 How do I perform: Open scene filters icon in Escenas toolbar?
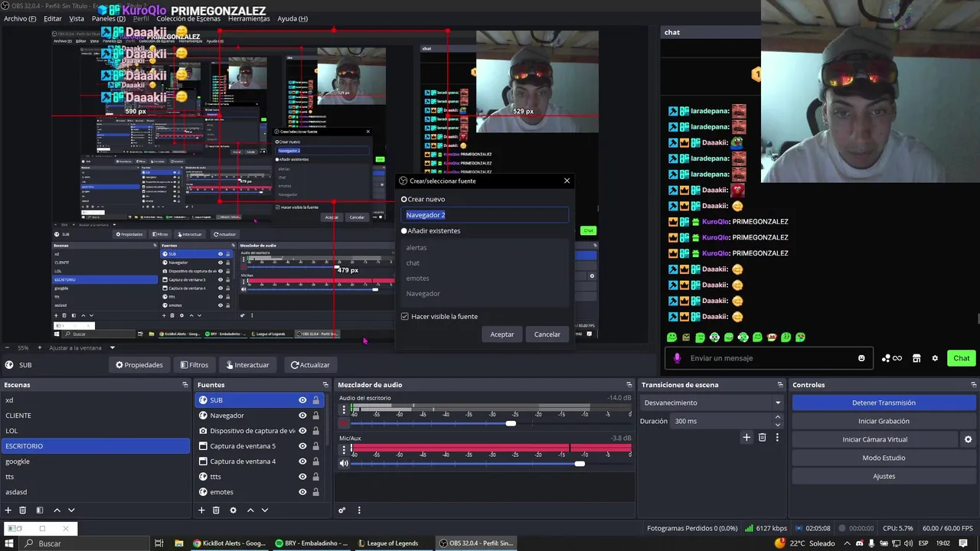click(40, 510)
